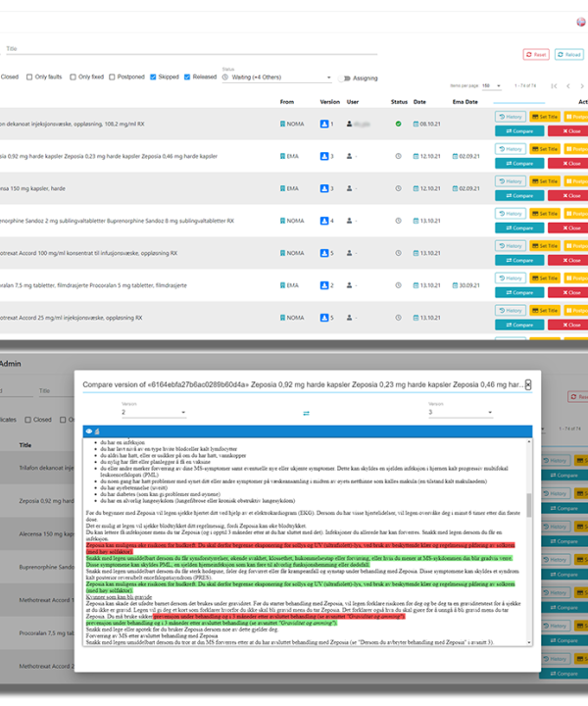The height and width of the screenshot is (706, 588).
Task: Click the NOMA source icon in Methotrexat Accord 25 mg/ml row
Action: 282,318
